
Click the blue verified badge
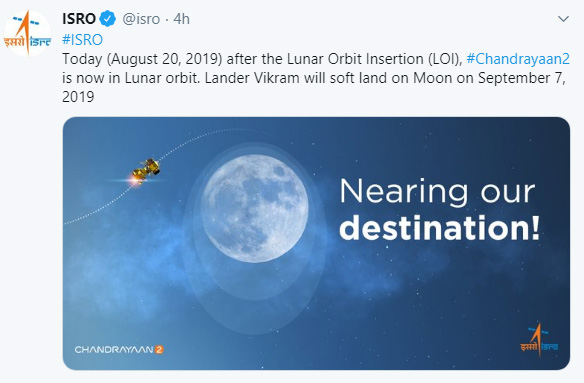tap(108, 19)
